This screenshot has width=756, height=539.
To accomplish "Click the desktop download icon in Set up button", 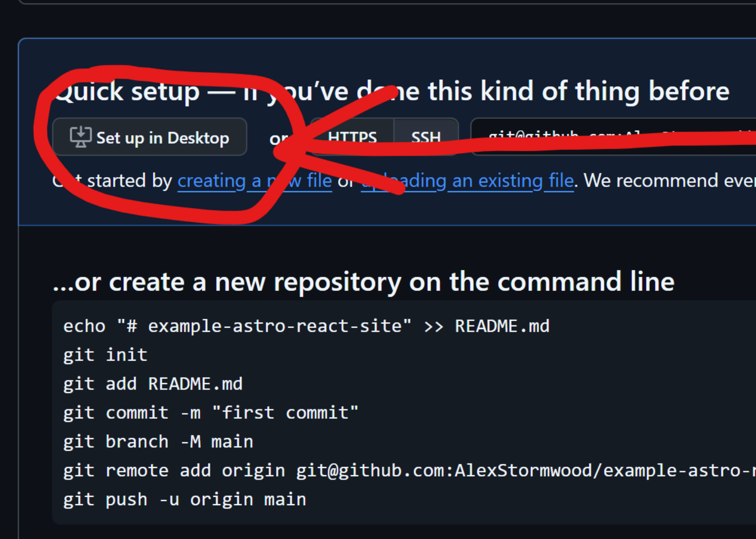I will point(81,137).
